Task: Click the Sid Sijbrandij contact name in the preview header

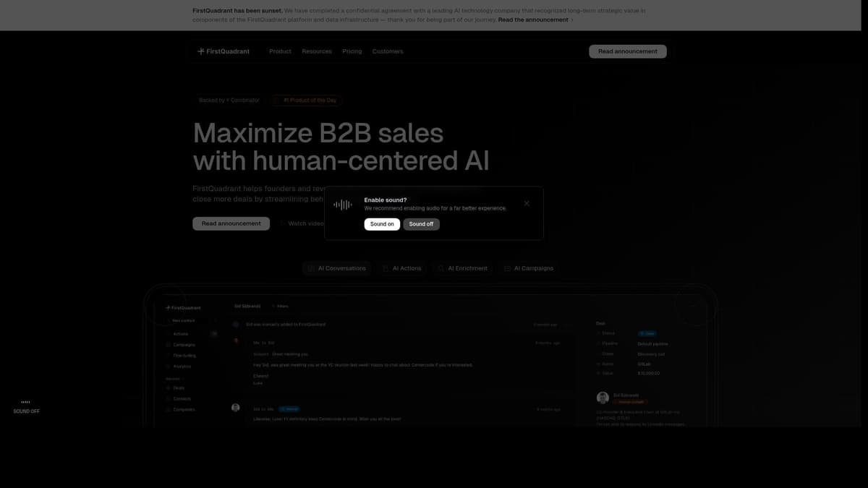Action: click(247, 306)
